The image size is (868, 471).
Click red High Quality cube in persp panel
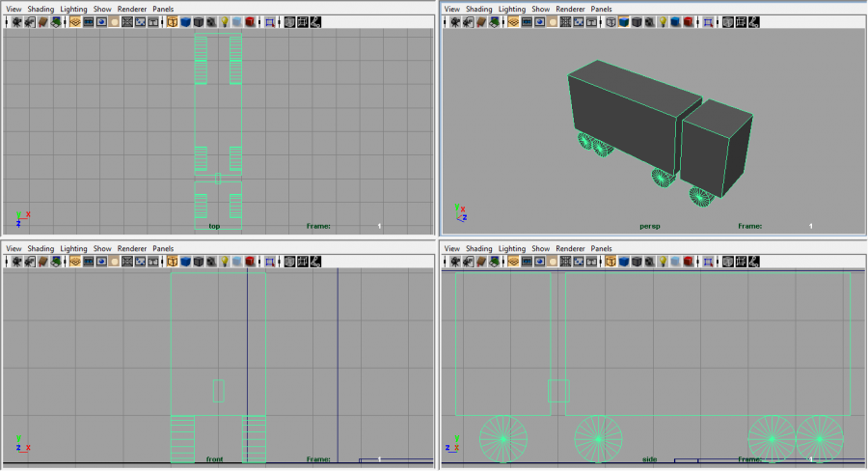click(x=688, y=22)
